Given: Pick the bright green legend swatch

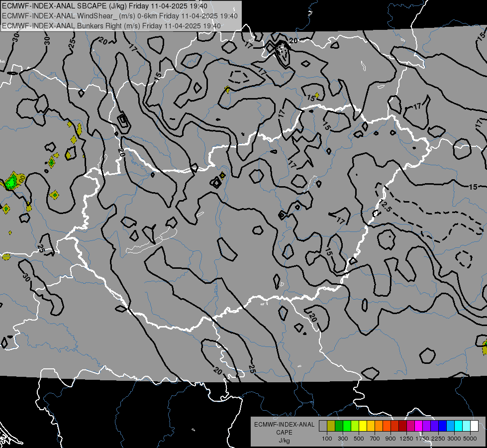Looking at the screenshot, I should [x=347, y=426].
